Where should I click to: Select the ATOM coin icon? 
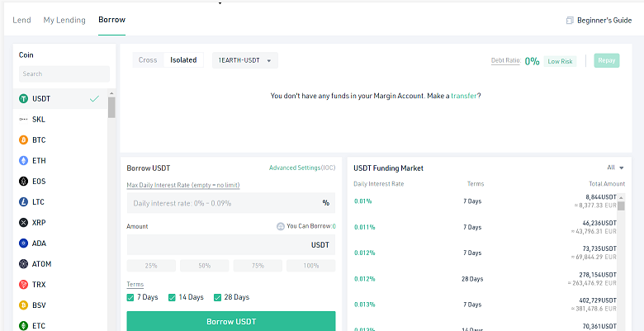pyautogui.click(x=23, y=263)
